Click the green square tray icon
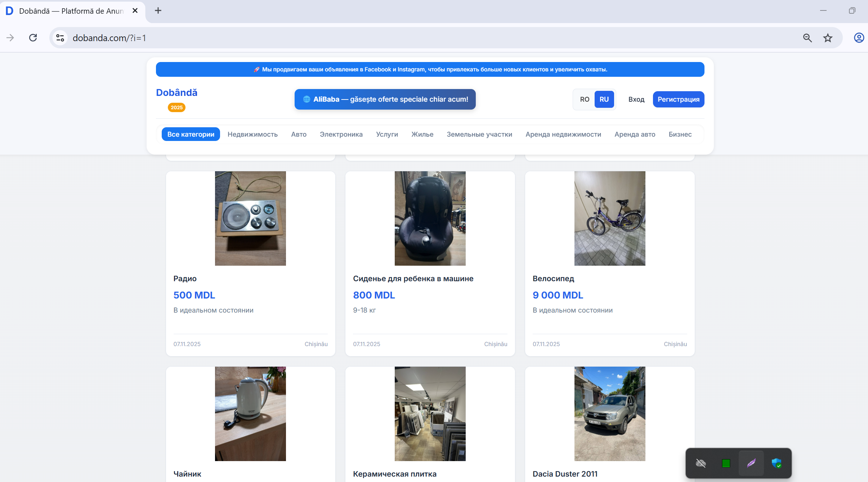This screenshot has height=482, width=868. point(726,463)
